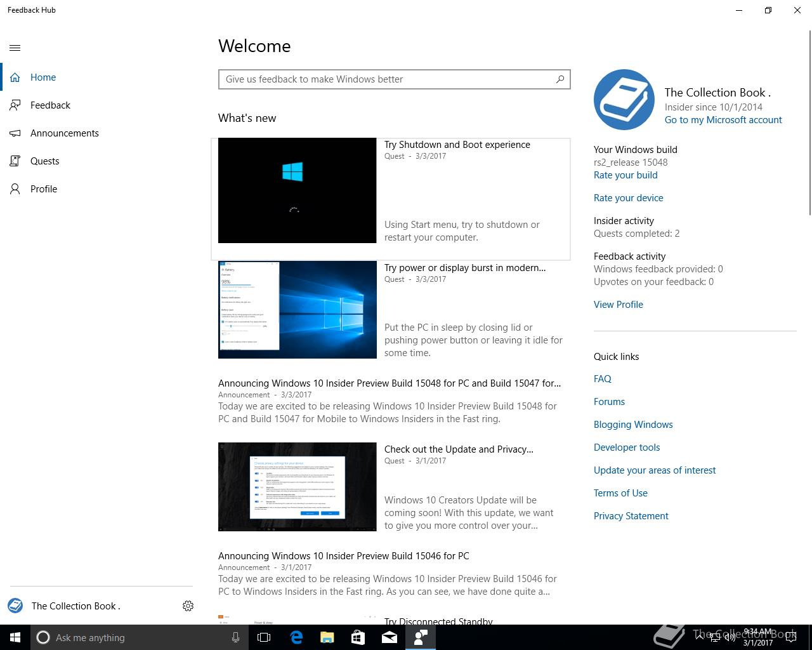Open Try Shutdown and Boot experience title

(457, 145)
